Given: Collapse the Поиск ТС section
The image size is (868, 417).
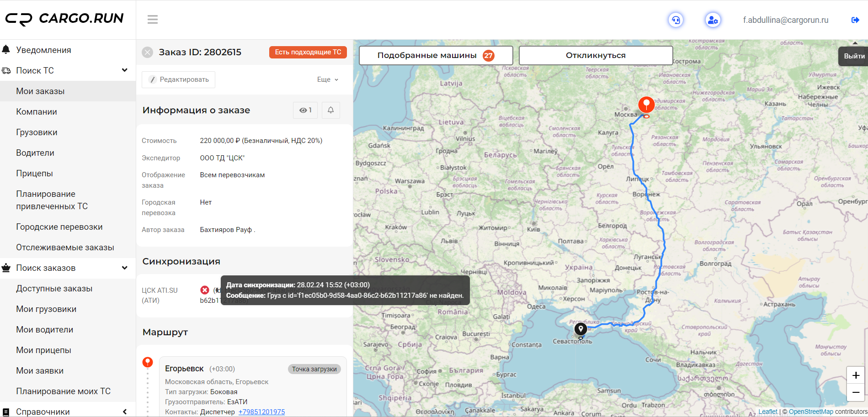Looking at the screenshot, I should tap(124, 70).
